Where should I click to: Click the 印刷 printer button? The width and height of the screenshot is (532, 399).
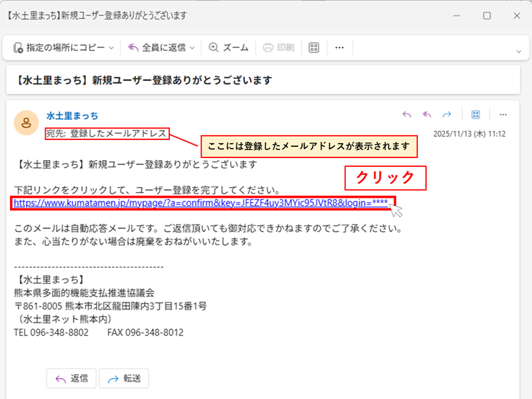coord(278,48)
